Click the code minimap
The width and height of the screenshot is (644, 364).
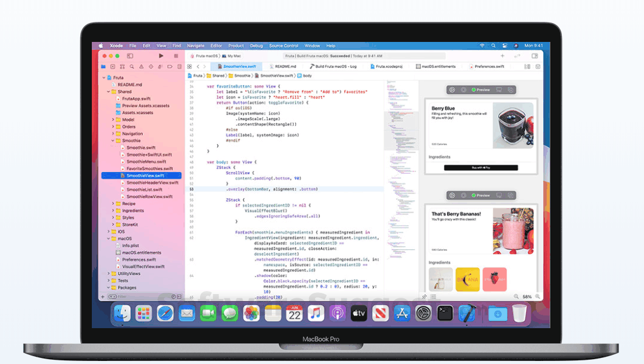401,189
